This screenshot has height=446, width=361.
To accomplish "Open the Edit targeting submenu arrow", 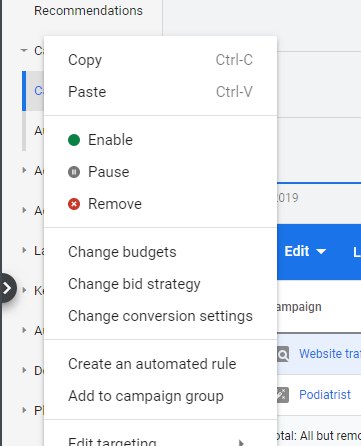I will tap(241, 443).
